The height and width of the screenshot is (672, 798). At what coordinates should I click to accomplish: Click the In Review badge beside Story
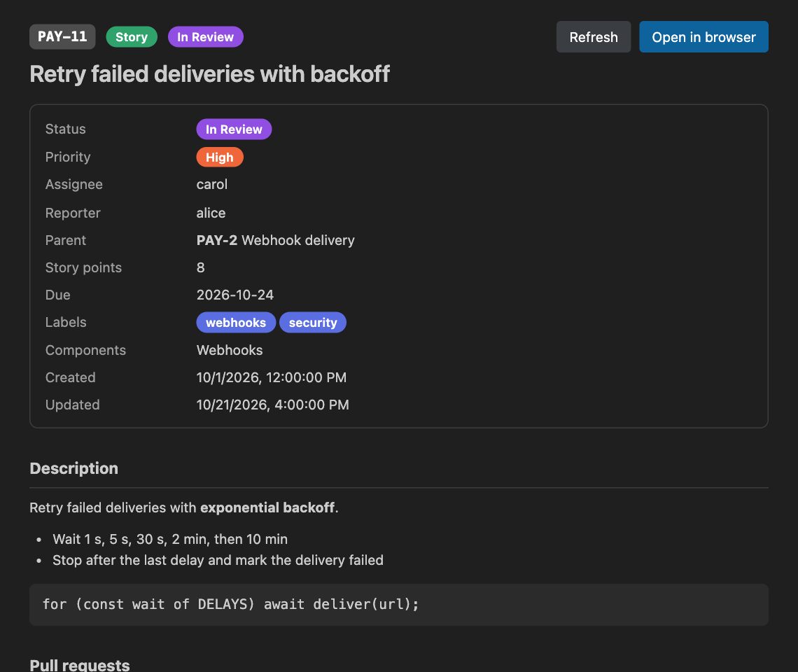tap(206, 36)
